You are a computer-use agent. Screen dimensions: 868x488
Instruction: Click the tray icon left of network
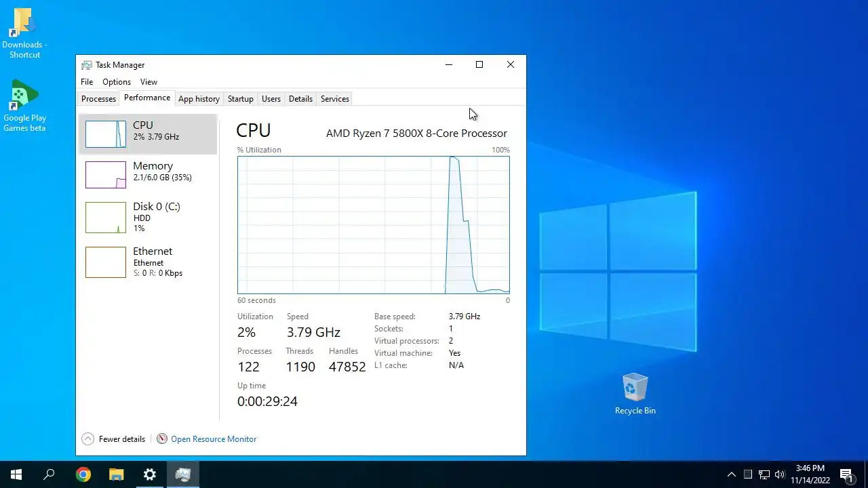pyautogui.click(x=748, y=474)
